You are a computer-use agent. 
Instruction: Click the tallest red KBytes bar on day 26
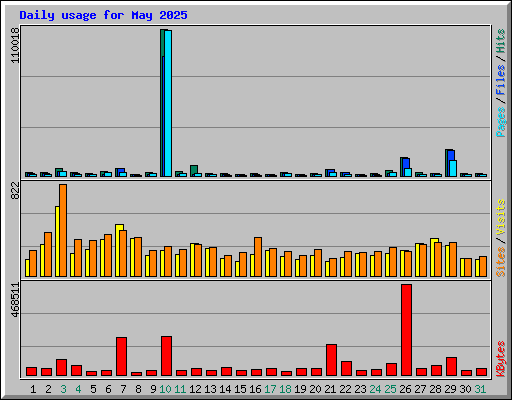coord(406,330)
